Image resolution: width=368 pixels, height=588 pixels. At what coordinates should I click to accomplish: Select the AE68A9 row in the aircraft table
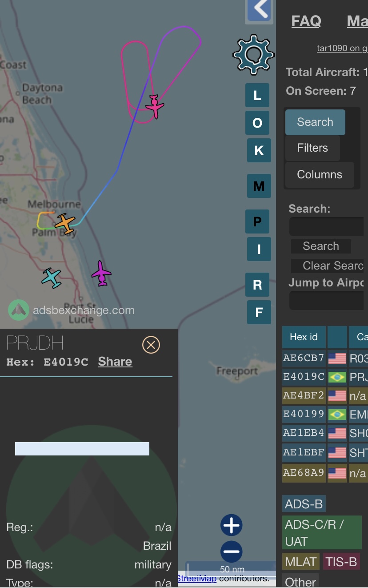coord(325,473)
